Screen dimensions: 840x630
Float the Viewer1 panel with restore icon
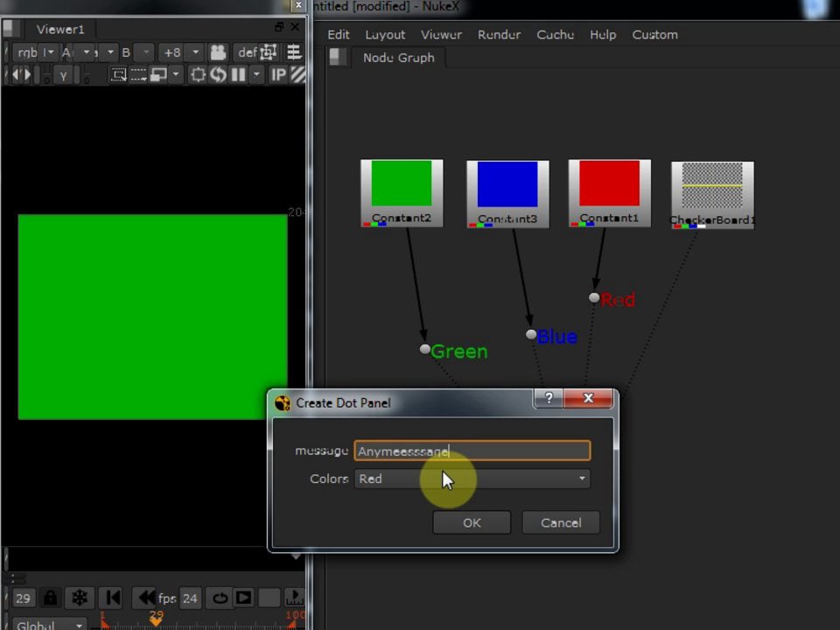(278, 27)
